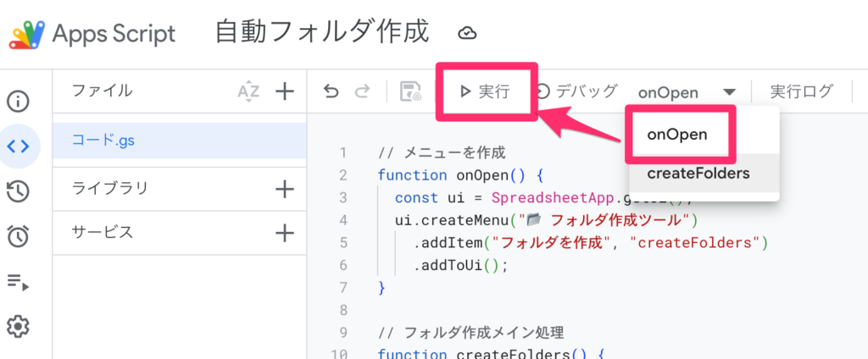
Task: Choose createFolders from the function list
Action: tap(698, 174)
